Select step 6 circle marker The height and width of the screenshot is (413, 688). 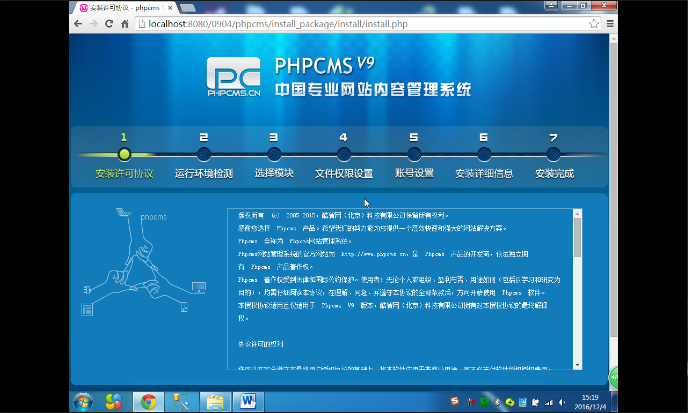(484, 154)
